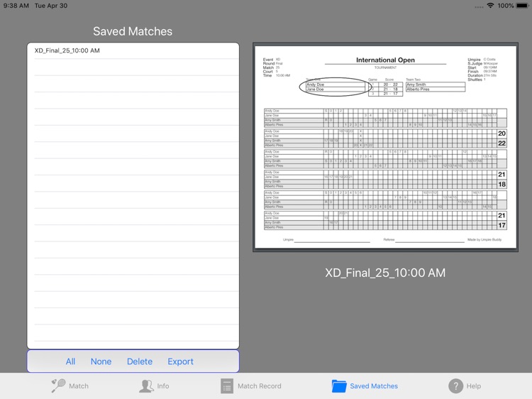Click game one final score 20

coord(501,133)
